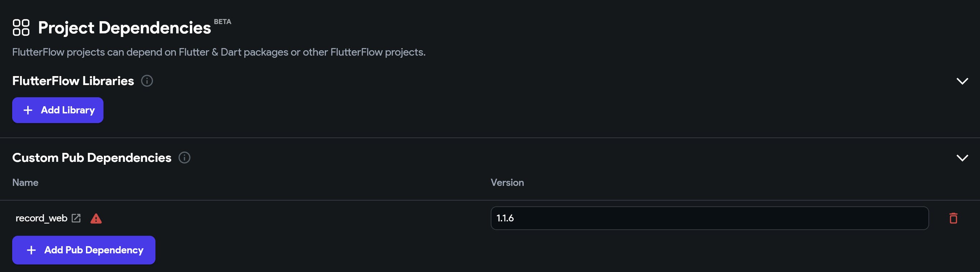Click the Project Dependencies grid icon
This screenshot has width=980, height=272.
point(21,27)
